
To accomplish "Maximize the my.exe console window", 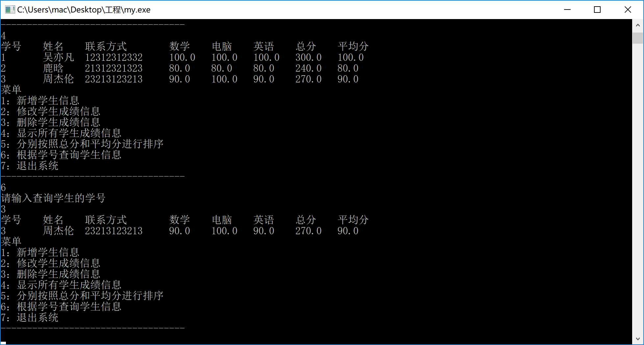I will [x=597, y=10].
